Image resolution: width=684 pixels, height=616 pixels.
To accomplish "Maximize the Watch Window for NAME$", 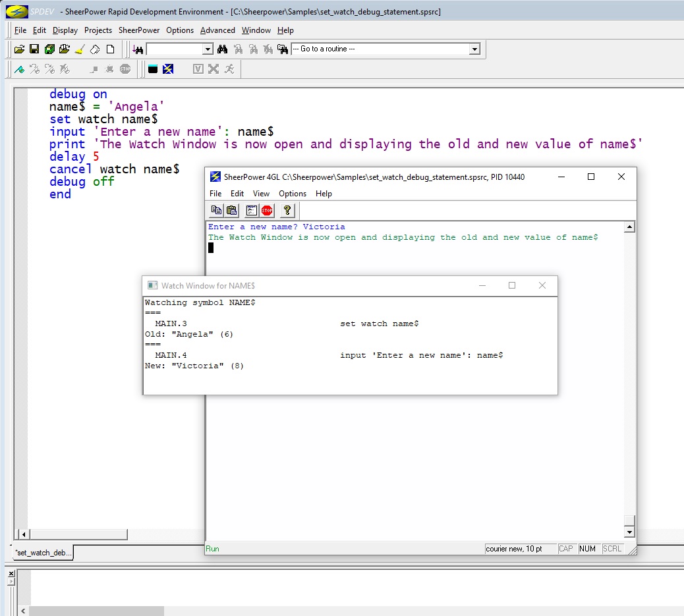I will [x=512, y=285].
